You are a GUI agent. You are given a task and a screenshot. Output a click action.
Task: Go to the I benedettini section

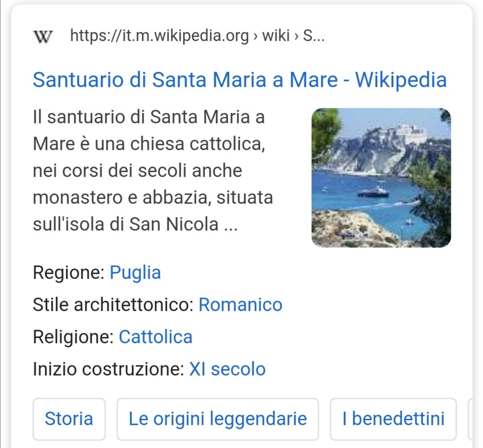tap(393, 419)
